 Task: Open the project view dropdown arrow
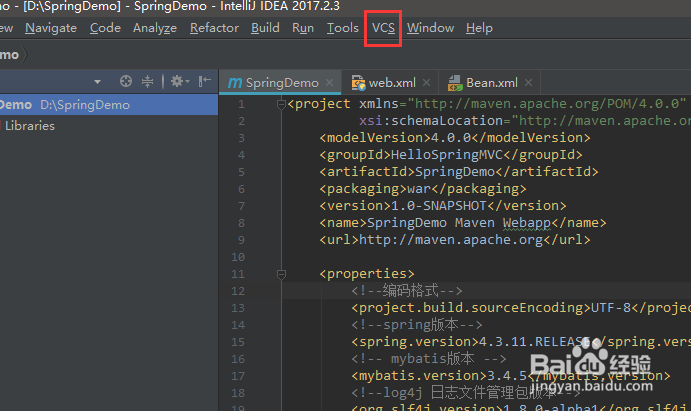97,81
